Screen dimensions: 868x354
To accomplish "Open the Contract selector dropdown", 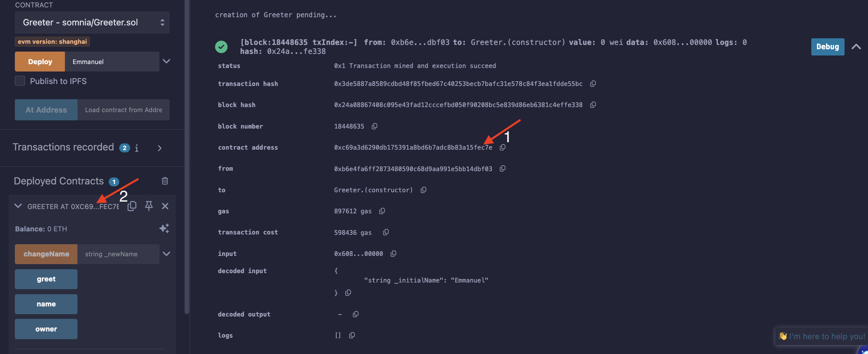I will [x=92, y=22].
